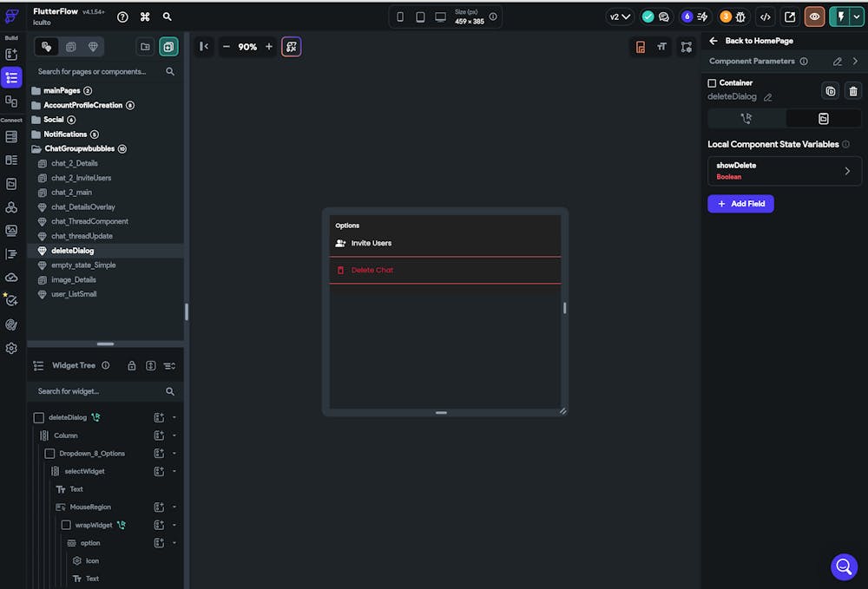Expand the showDelete state variable
868x589 pixels.
coord(847,171)
